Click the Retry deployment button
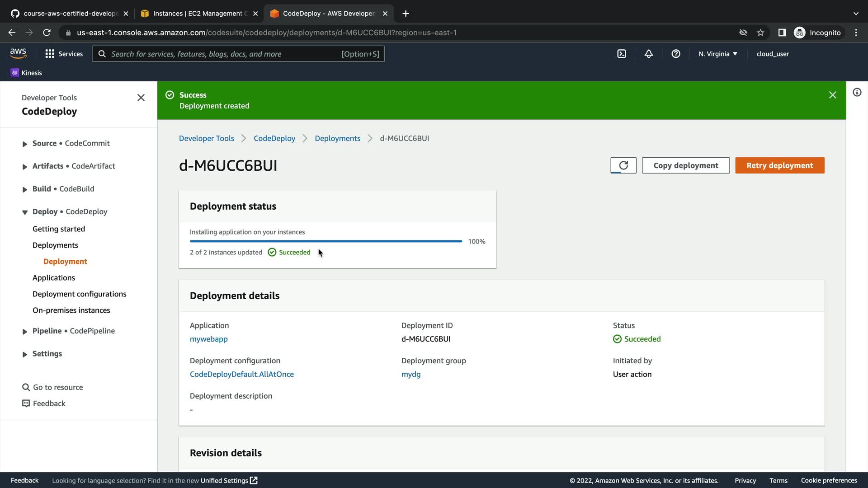Viewport: 868px width, 488px height. click(x=779, y=165)
